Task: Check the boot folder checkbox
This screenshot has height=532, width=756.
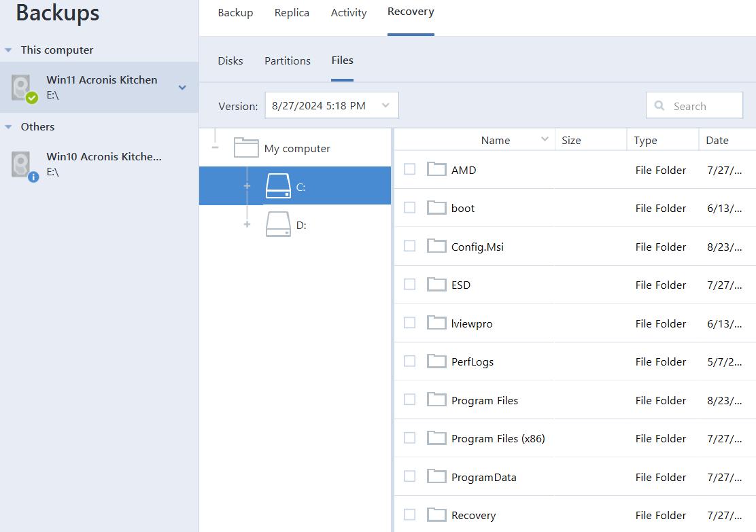Action: [x=409, y=208]
